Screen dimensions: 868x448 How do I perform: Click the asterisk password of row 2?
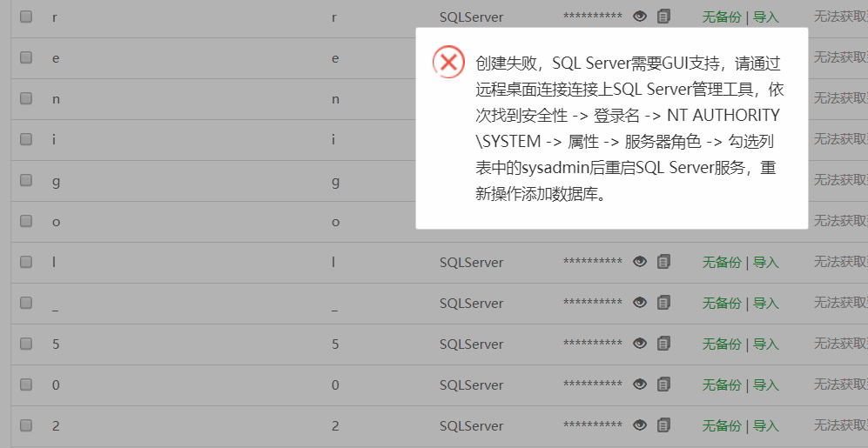coord(593,425)
